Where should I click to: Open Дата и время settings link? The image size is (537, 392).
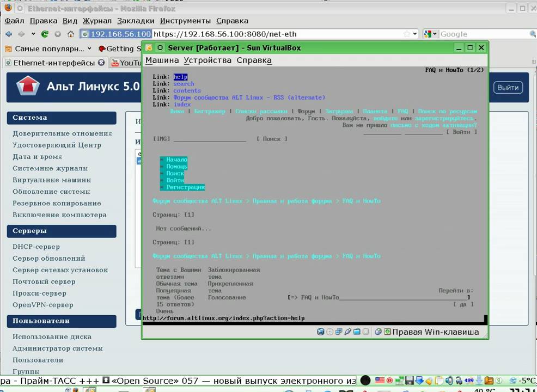[38, 157]
